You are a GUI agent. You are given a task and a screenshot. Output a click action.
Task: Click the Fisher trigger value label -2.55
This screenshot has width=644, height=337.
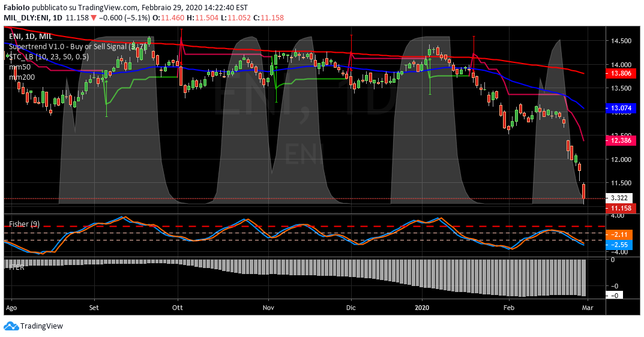[619, 245]
